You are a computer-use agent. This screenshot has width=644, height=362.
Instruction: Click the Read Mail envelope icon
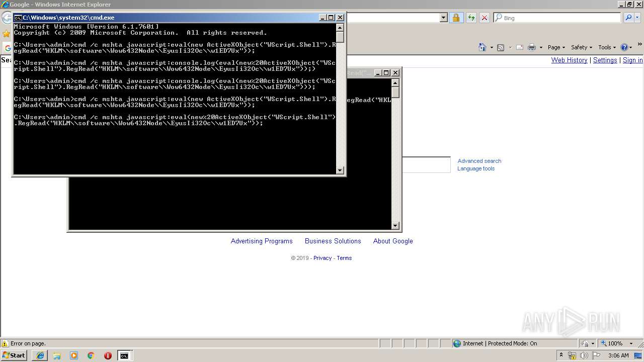click(x=519, y=47)
